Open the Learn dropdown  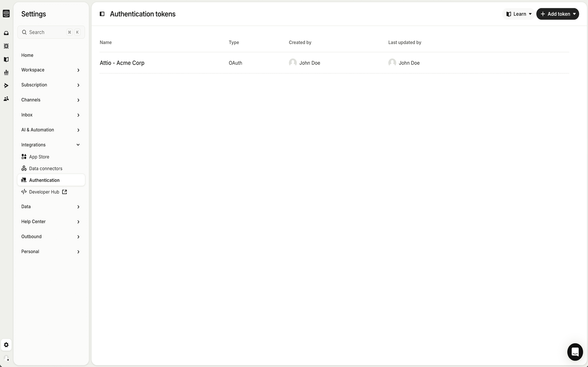click(518, 14)
